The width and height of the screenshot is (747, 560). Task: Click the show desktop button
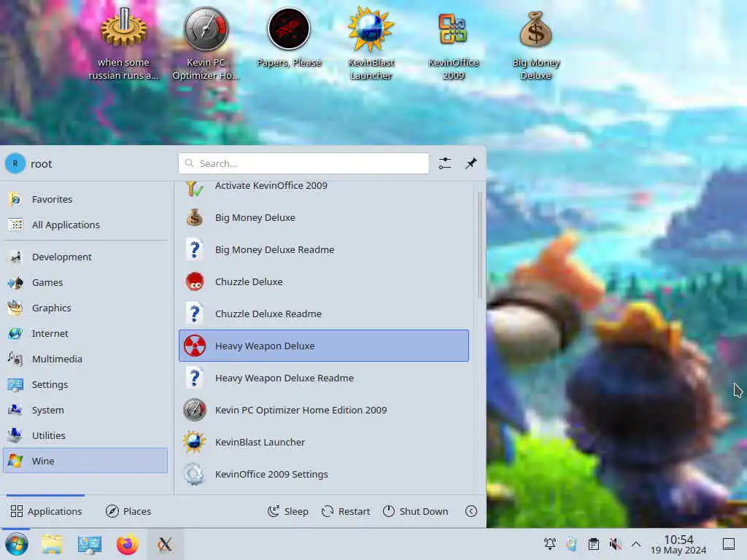(x=729, y=543)
